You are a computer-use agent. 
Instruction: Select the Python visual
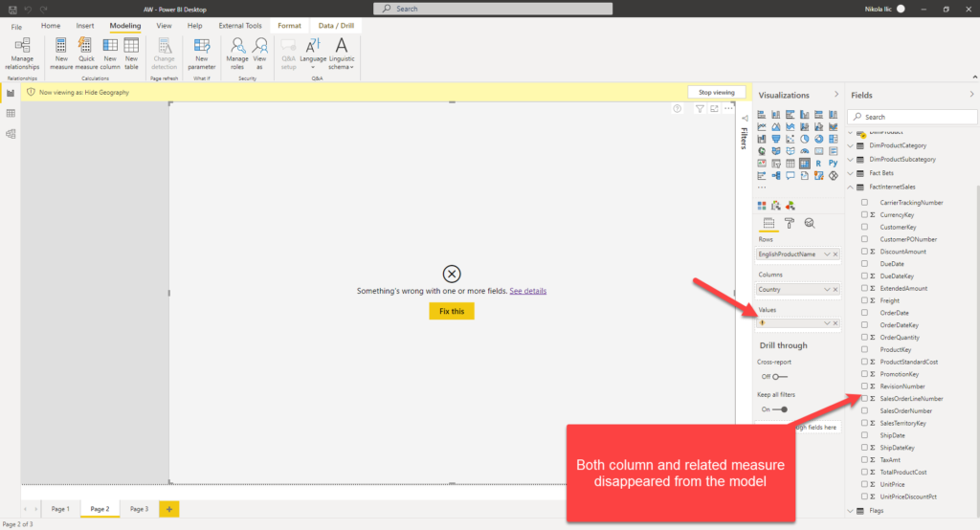834,164
